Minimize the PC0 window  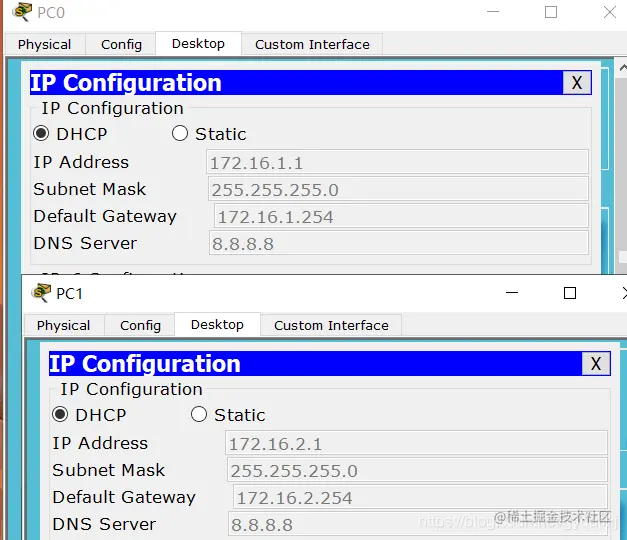(493, 12)
